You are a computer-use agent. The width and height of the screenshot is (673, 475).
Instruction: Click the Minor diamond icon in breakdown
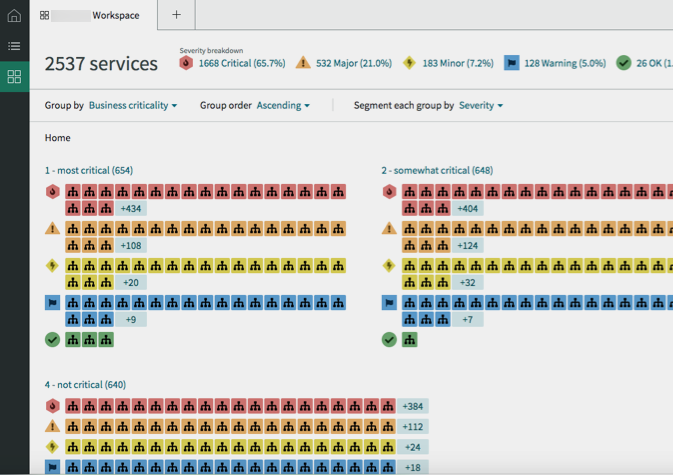coord(409,63)
